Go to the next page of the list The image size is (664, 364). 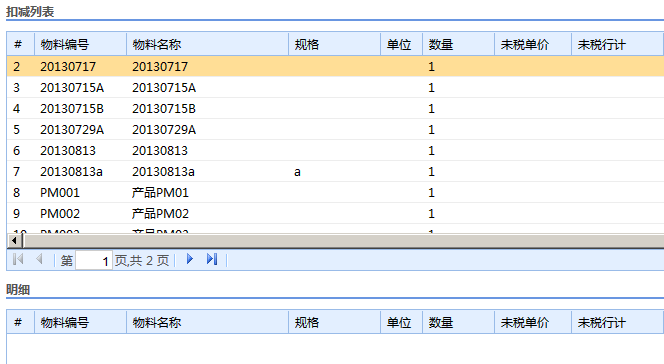coord(190,259)
